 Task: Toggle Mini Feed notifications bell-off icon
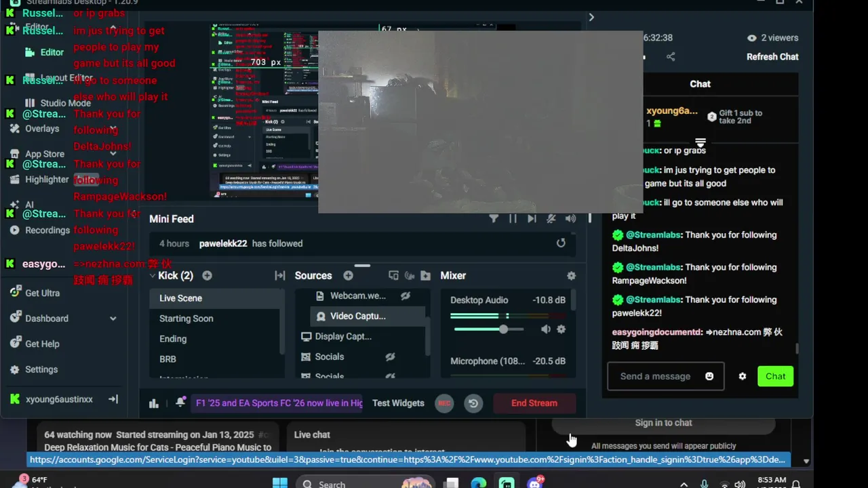coord(551,218)
